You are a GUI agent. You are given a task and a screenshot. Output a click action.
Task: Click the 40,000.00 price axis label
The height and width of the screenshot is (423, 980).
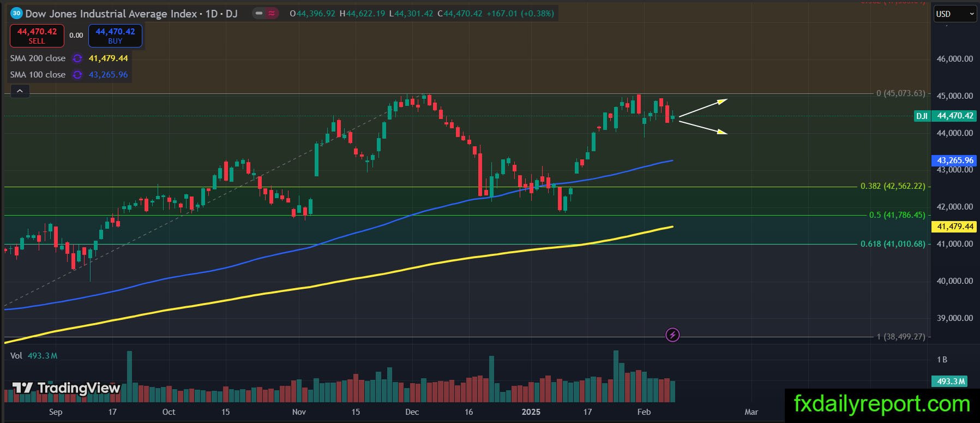[x=954, y=281]
